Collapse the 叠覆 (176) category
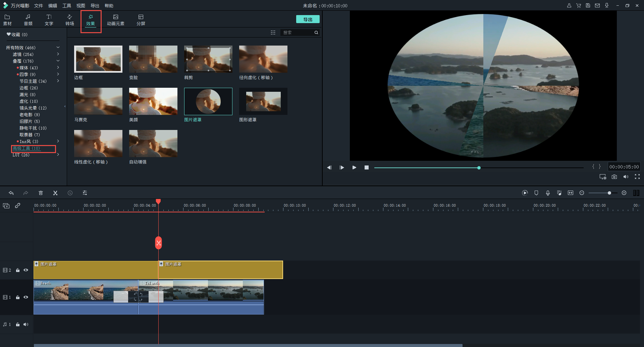The height and width of the screenshot is (347, 644). [58, 61]
